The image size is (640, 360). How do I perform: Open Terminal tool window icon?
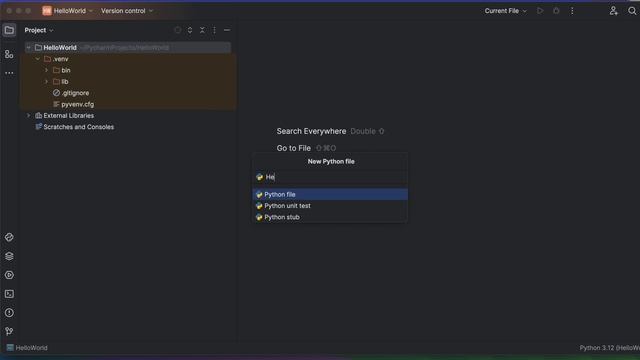pos(9,294)
